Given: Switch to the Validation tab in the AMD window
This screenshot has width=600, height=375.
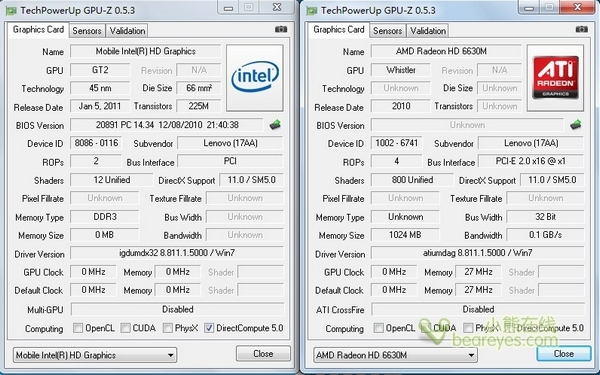Looking at the screenshot, I should (x=428, y=31).
